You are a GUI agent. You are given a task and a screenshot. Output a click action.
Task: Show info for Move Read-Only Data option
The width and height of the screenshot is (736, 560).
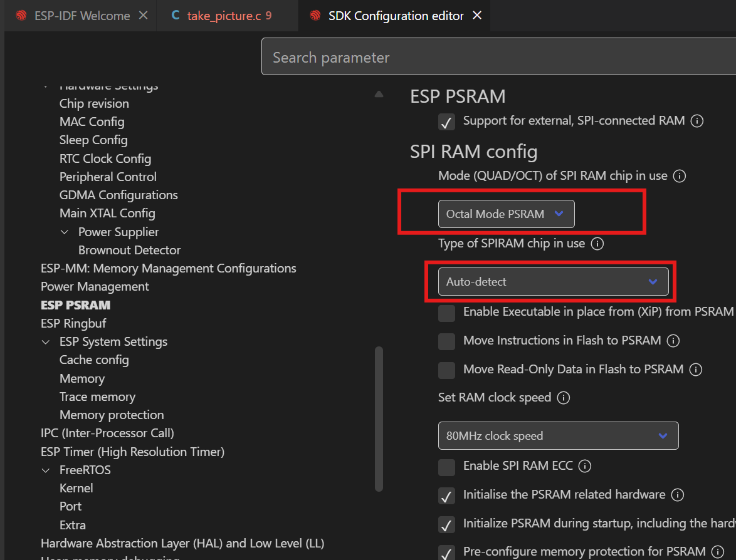696,370
